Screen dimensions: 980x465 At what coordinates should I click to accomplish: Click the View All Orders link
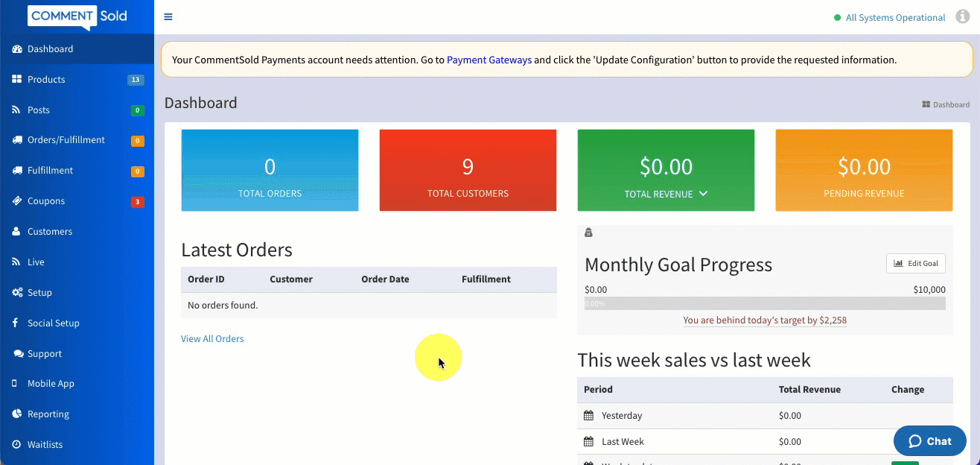[212, 339]
